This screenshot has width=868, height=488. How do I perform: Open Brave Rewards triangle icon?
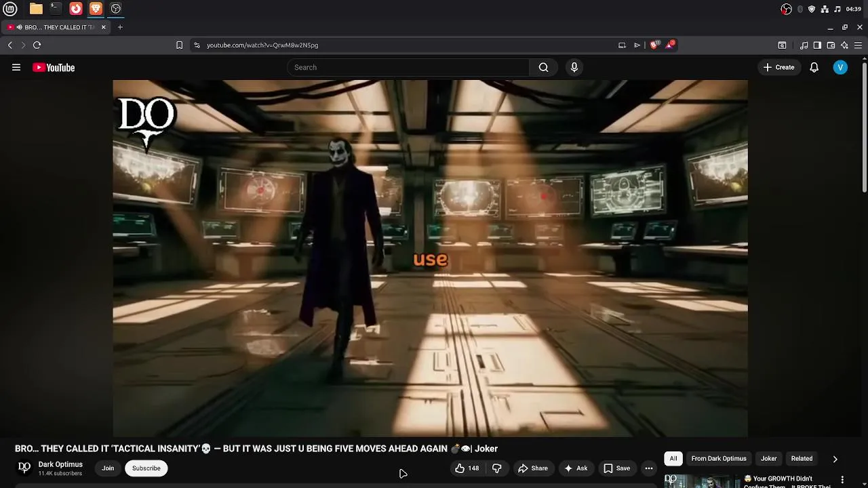click(x=671, y=45)
